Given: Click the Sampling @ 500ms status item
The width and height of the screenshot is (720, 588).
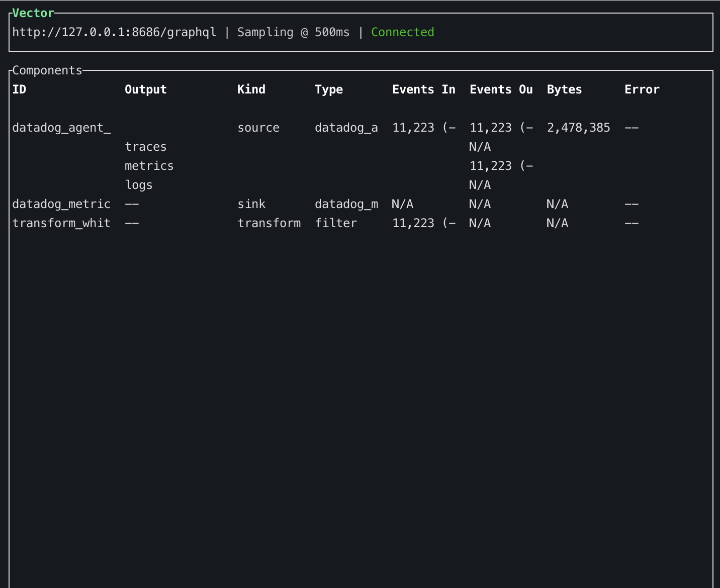Looking at the screenshot, I should pos(294,32).
